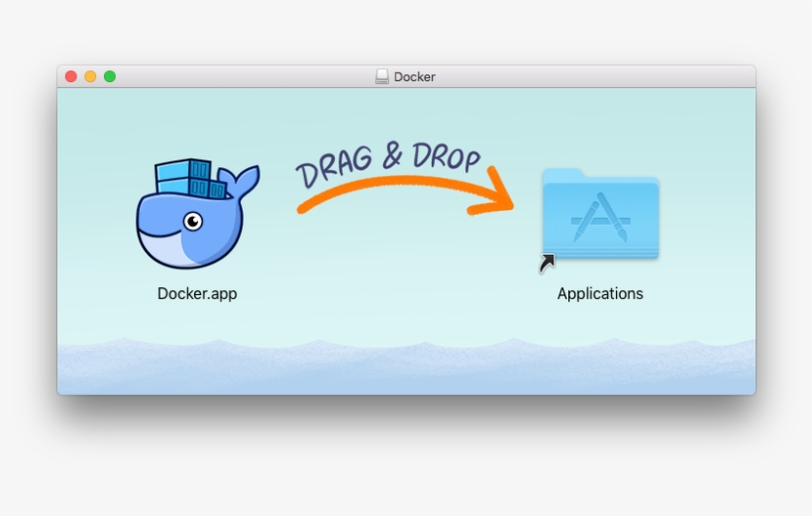This screenshot has height=516, width=812.
Task: Click the Docker window title text
Action: tap(414, 76)
